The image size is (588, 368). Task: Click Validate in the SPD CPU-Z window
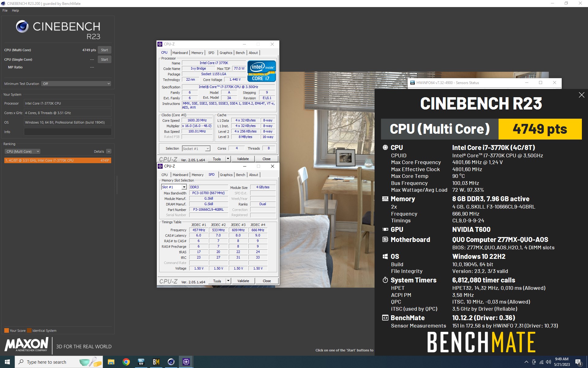pyautogui.click(x=243, y=281)
